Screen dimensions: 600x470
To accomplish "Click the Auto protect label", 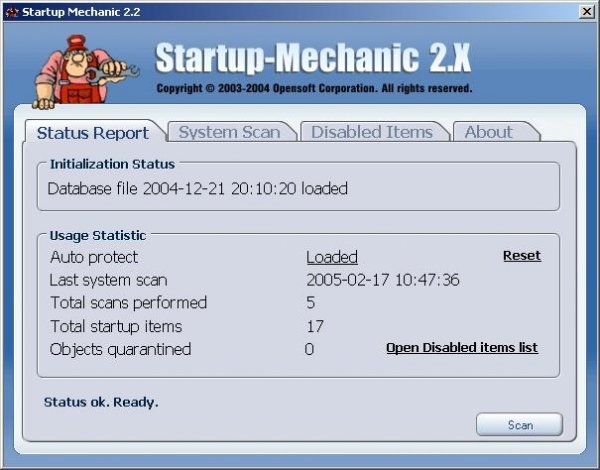I will click(94, 257).
